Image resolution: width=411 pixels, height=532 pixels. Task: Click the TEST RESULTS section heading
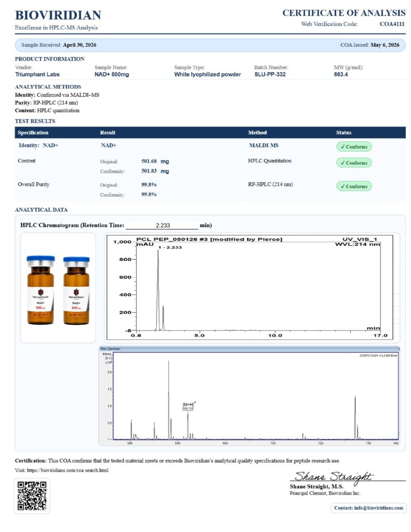35,121
